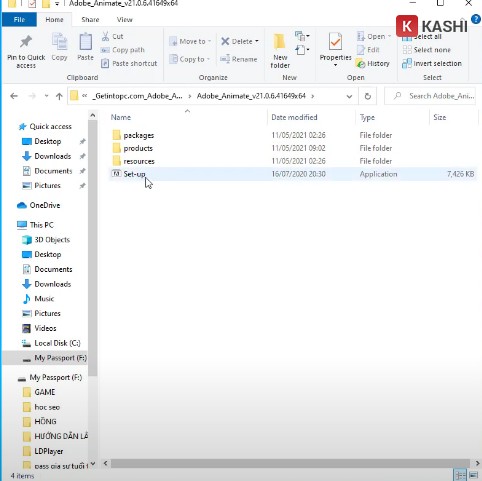This screenshot has height=481, width=482.
Task: Sort by Date modified column header
Action: pos(294,117)
